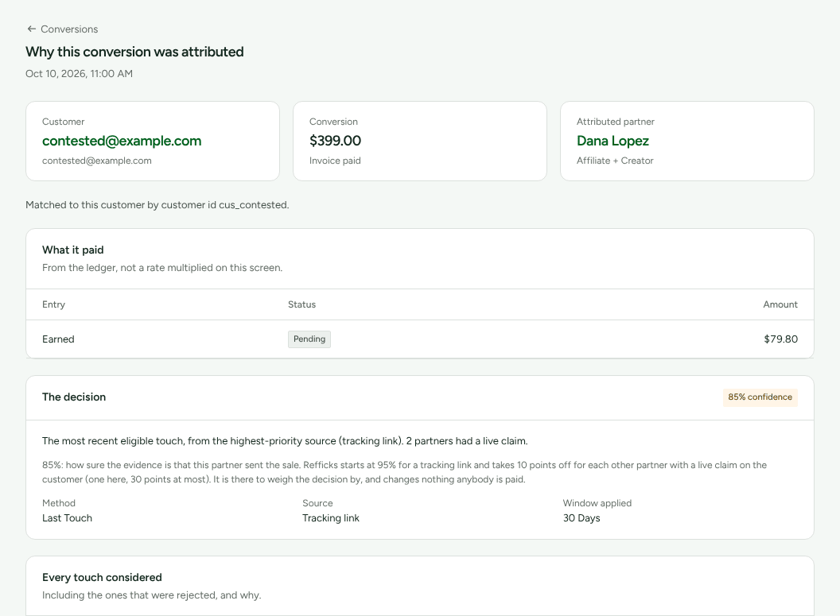Click the Amount column header
This screenshot has height=616, width=840.
[x=780, y=304]
